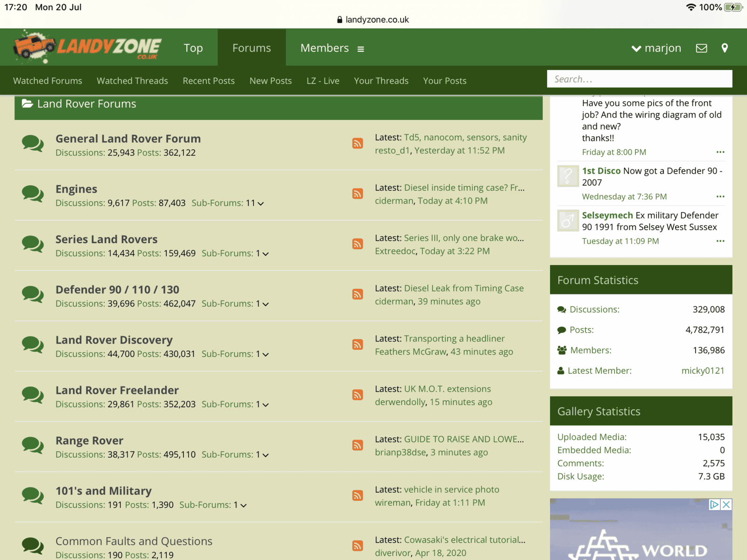
Task: Open RSS feed for Defender 90 / 110 / 130
Action: coord(358,294)
